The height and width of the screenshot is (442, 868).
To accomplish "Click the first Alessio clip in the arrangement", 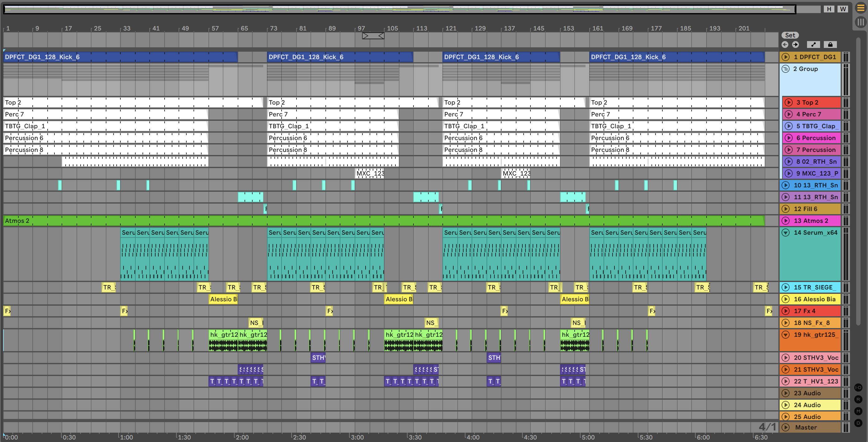I will [223, 299].
